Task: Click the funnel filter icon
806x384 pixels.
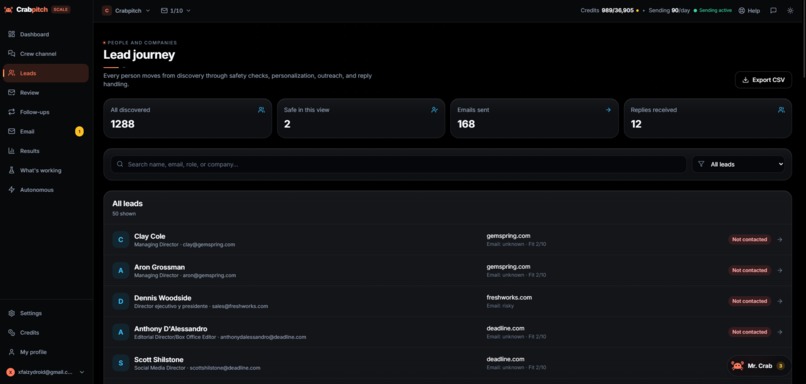Action: pos(701,164)
